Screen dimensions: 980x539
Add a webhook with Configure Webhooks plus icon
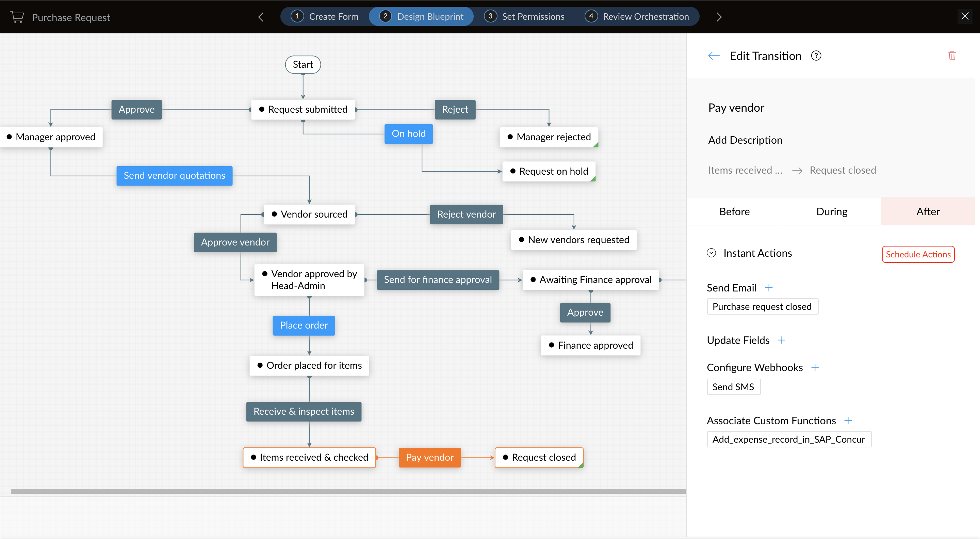click(815, 367)
